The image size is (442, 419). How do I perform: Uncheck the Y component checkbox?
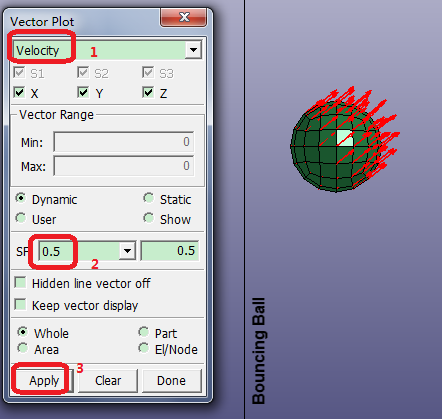(83, 92)
